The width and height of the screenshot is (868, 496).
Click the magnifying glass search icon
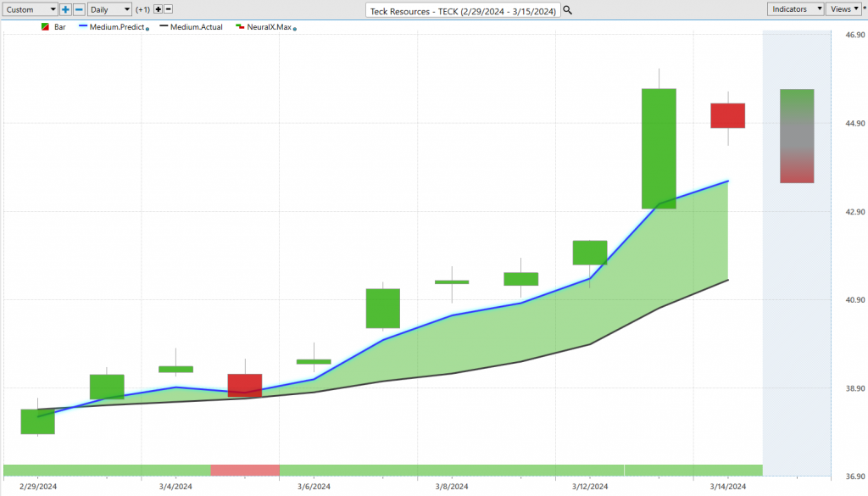(x=567, y=10)
